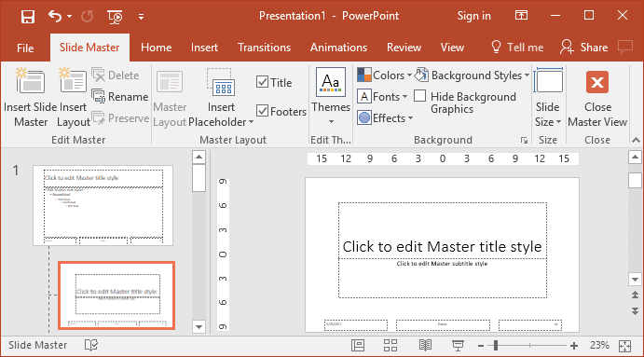
Task: Select slide master thumbnail number 1
Action: 103,205
